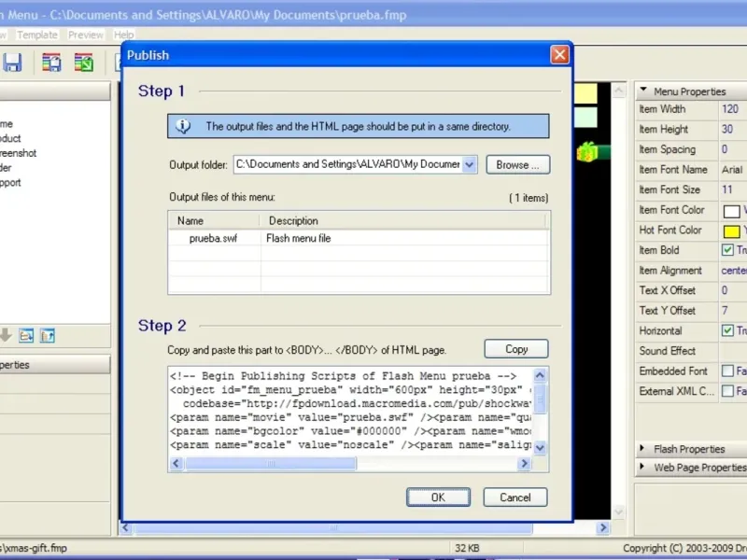This screenshot has height=560, width=747.
Task: Click the code box scroll-down arrow
Action: tap(540, 448)
